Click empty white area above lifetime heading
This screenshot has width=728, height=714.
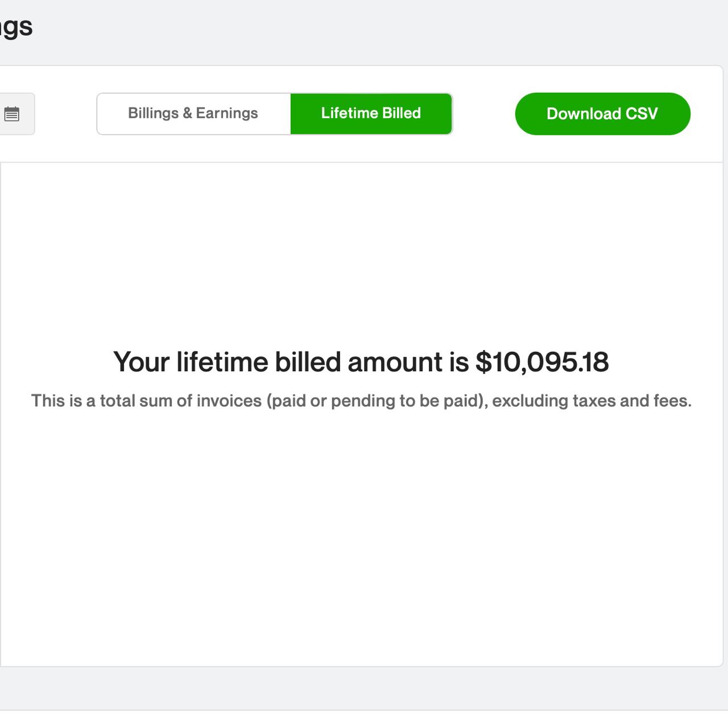coord(361,256)
